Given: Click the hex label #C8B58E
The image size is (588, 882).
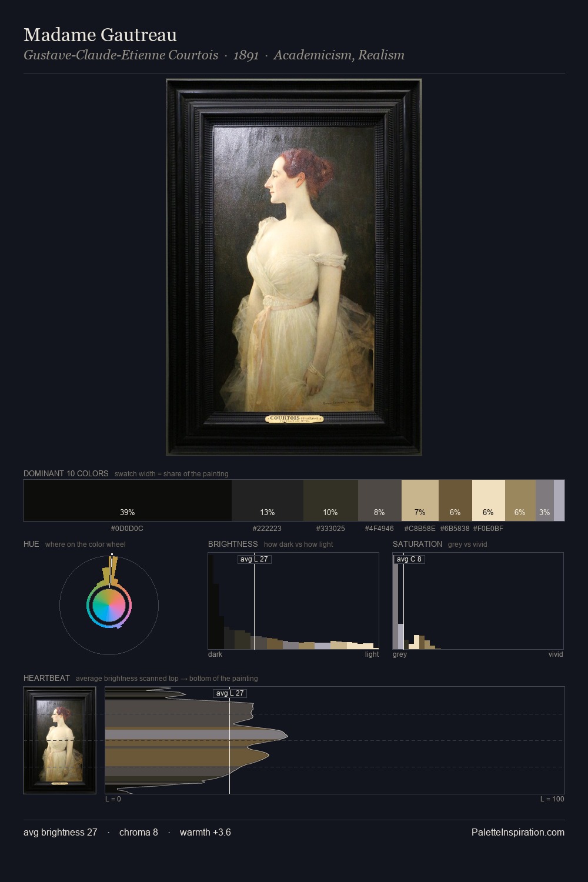Looking at the screenshot, I should (x=420, y=529).
